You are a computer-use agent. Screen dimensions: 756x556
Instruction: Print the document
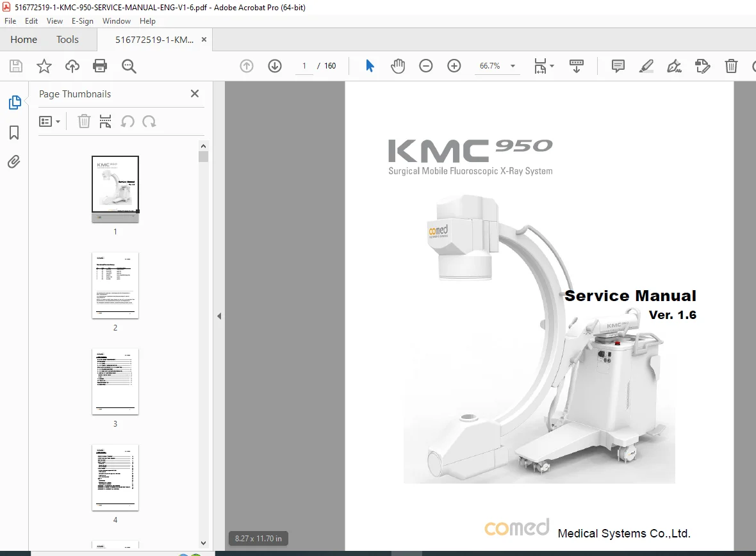pos(100,66)
